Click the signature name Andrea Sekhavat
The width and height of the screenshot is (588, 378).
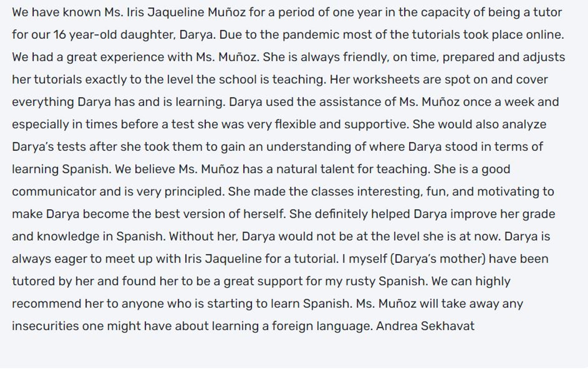[x=425, y=326]
